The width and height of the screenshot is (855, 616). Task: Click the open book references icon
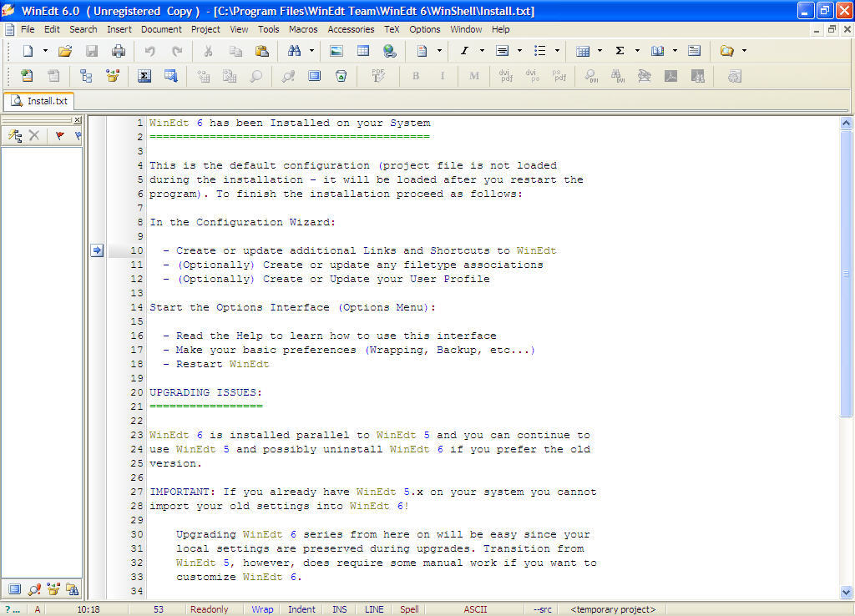[658, 51]
